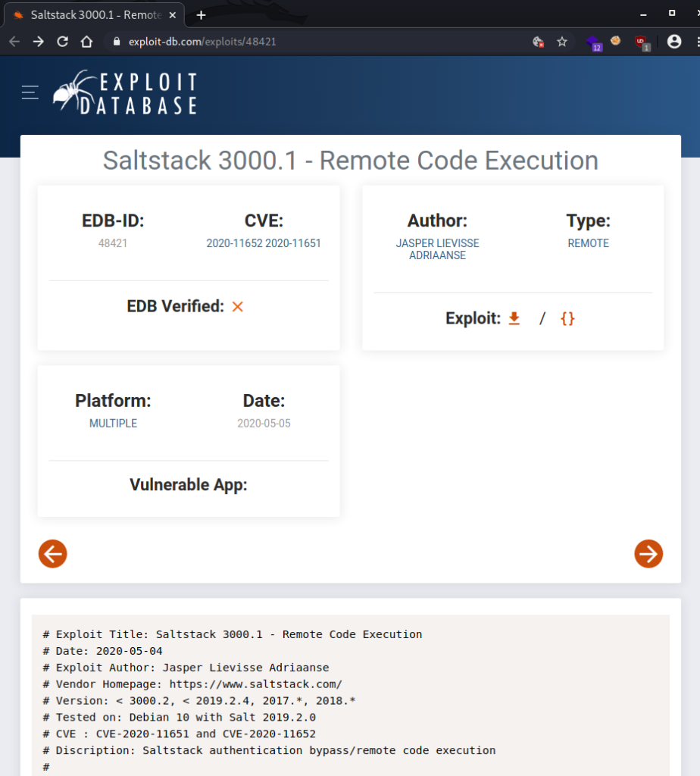
Task: Click the date value 2020-05-05
Action: tap(264, 423)
